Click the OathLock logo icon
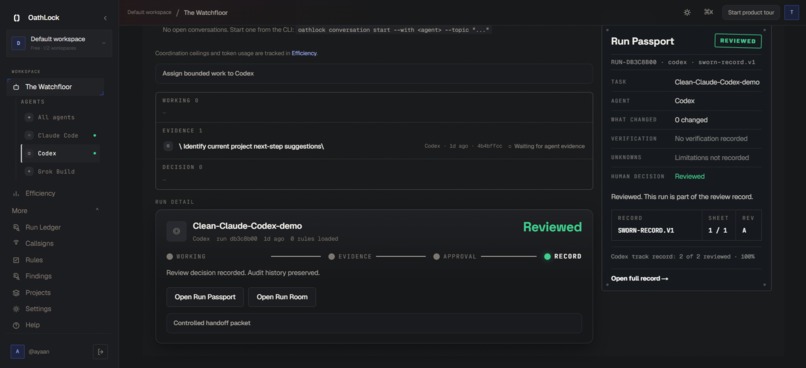806x368 pixels. tap(16, 17)
